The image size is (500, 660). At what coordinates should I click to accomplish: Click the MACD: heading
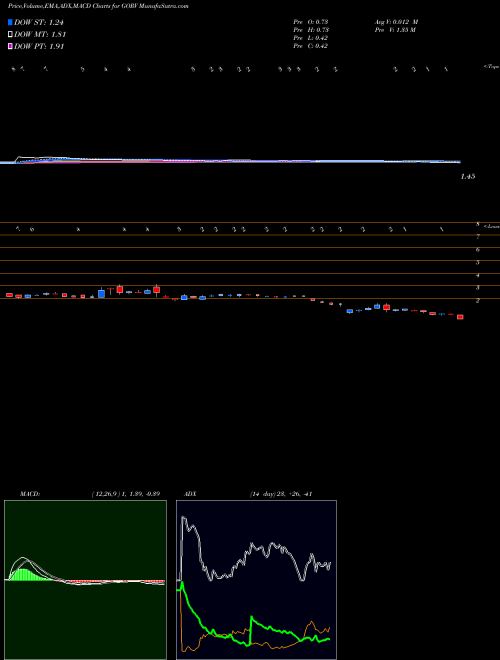[x=29, y=494]
